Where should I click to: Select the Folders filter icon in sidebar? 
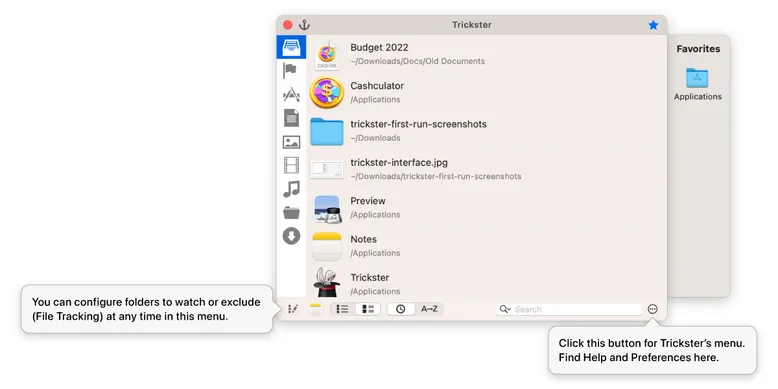point(291,213)
